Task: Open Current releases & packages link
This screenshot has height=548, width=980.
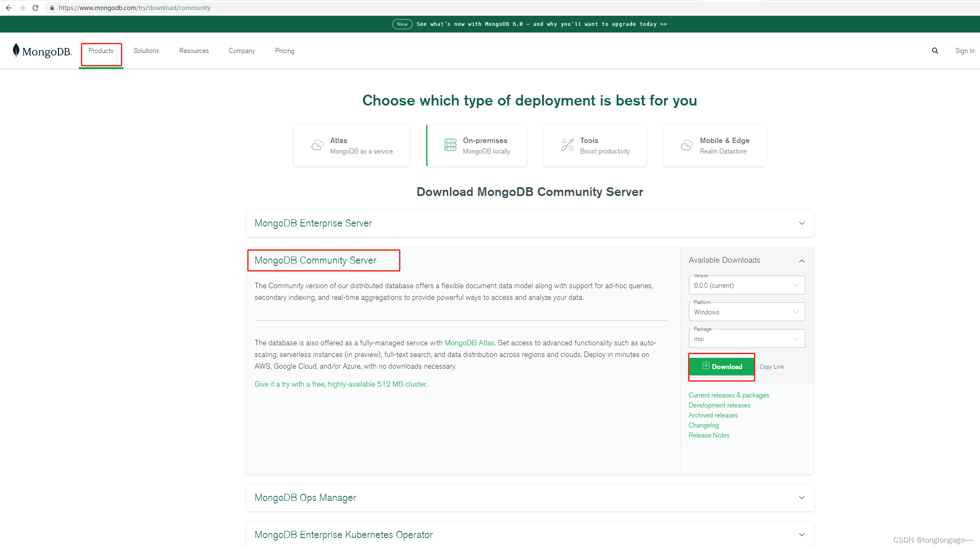Action: click(729, 395)
